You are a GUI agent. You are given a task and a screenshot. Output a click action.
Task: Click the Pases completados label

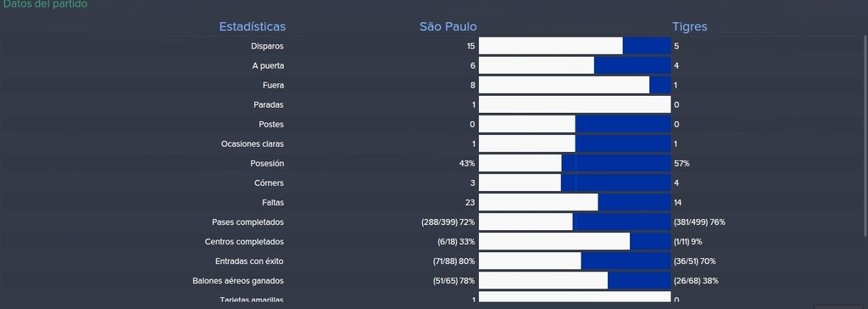[x=248, y=222]
